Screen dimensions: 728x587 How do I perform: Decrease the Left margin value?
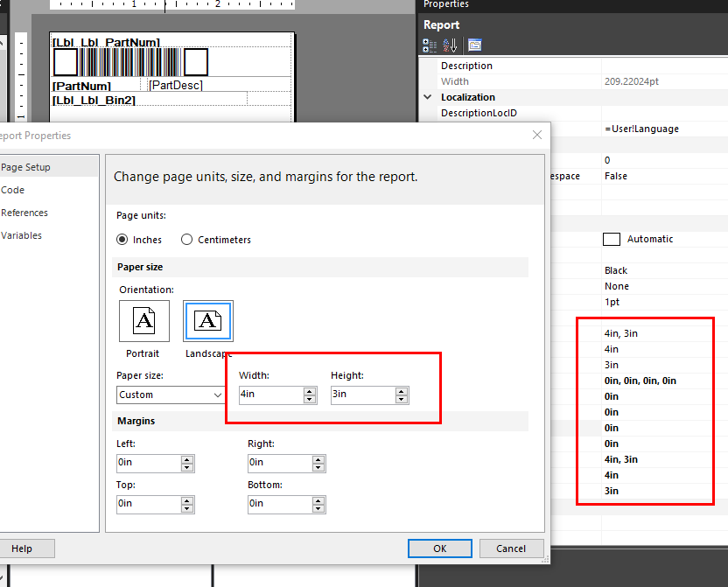(x=187, y=468)
